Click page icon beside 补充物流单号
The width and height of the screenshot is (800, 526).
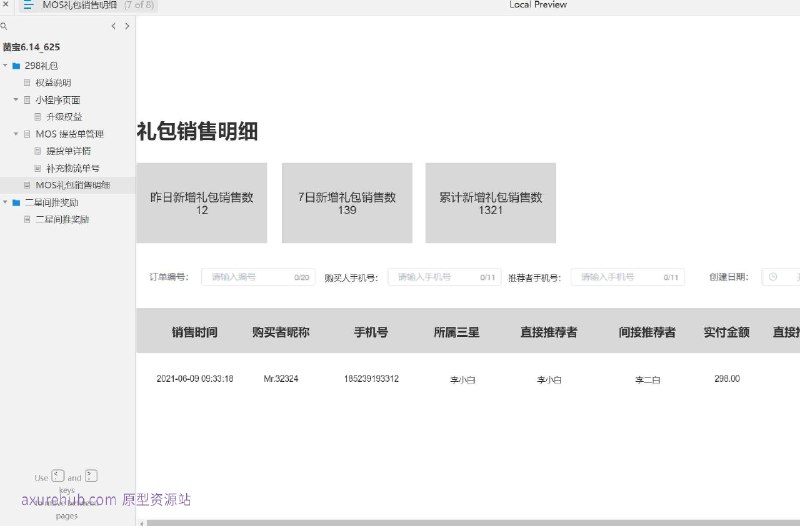click(38, 168)
